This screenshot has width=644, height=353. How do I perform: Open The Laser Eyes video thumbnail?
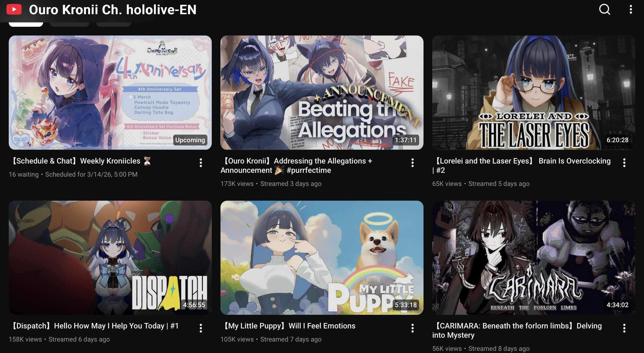pyautogui.click(x=534, y=93)
